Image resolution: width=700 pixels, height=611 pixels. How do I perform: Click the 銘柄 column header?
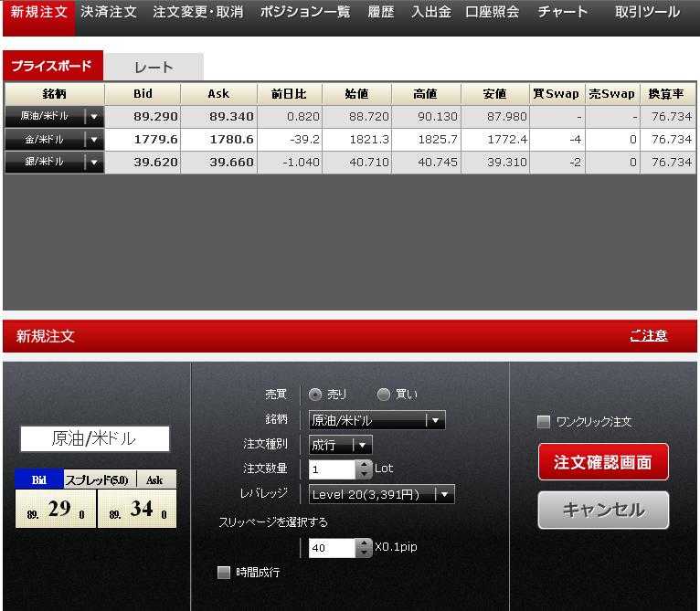click(55, 94)
